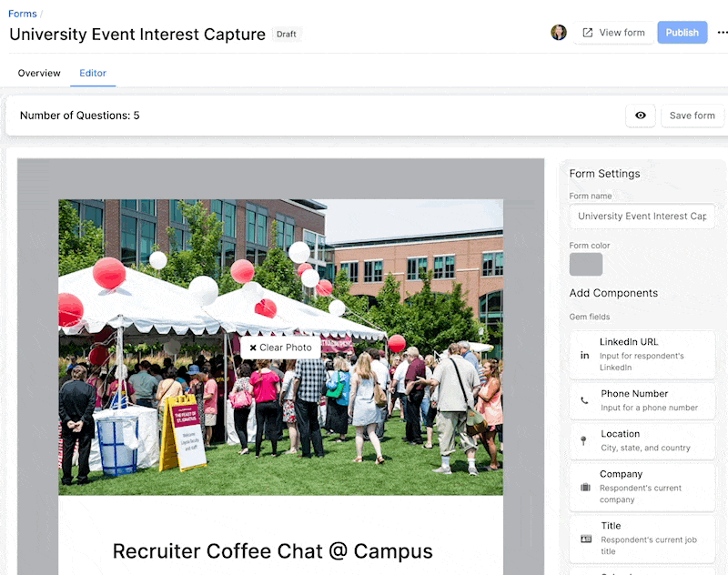Click the Save form button
The width and height of the screenshot is (728, 575).
(x=692, y=116)
